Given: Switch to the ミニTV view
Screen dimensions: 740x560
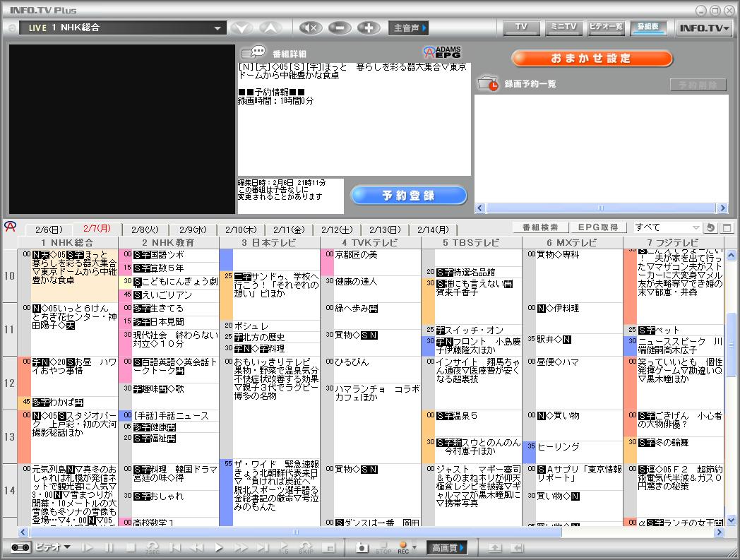Looking at the screenshot, I should pos(563,28).
